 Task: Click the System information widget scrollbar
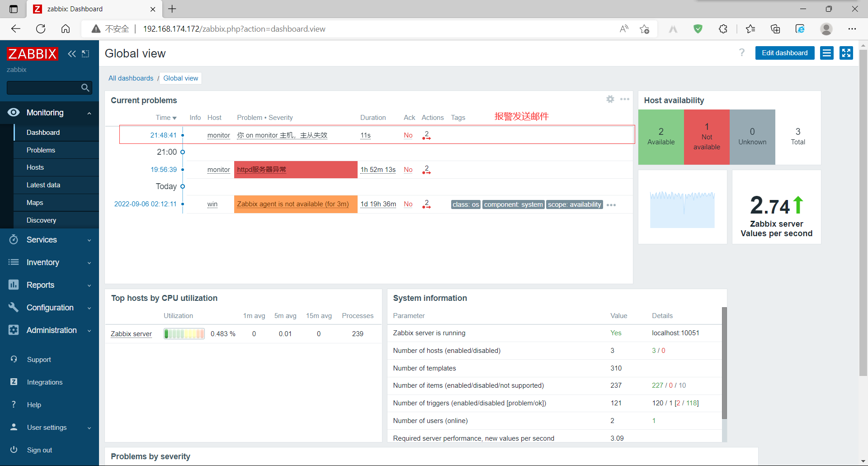724,363
